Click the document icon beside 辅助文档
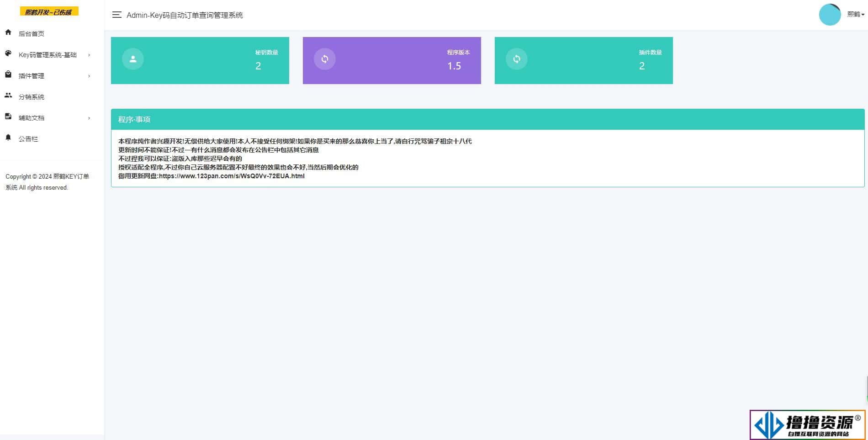 pos(8,117)
